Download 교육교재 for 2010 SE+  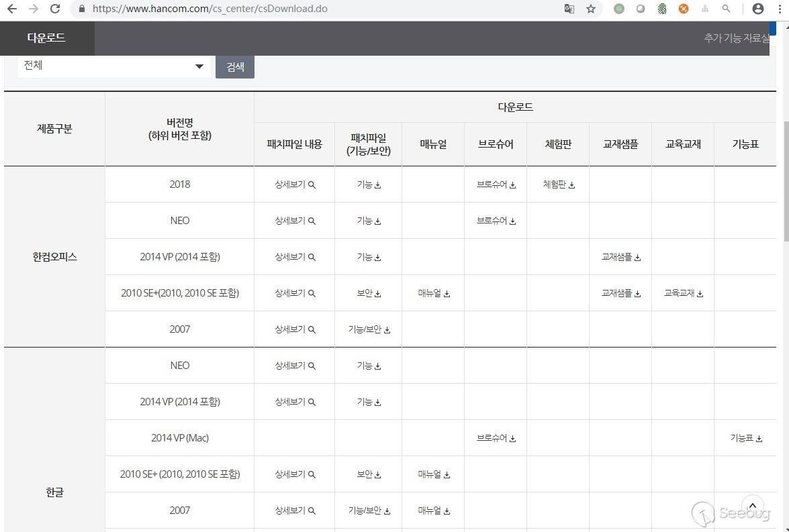coord(683,293)
